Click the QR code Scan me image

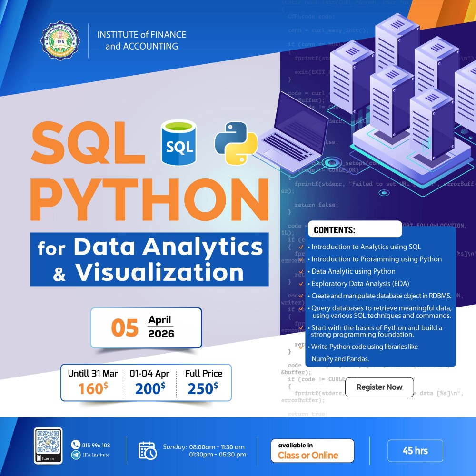48,446
